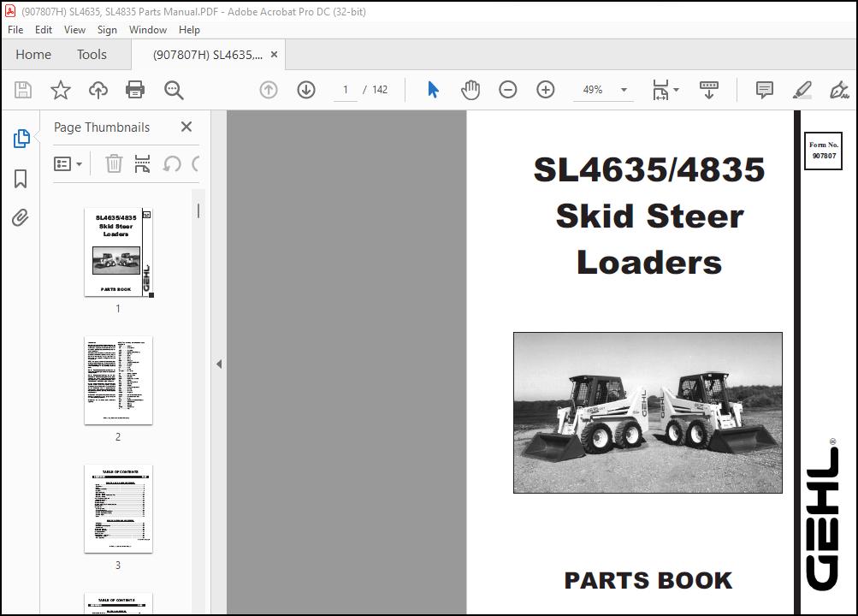Close the (907807H) SL4635 document tab

(274, 55)
